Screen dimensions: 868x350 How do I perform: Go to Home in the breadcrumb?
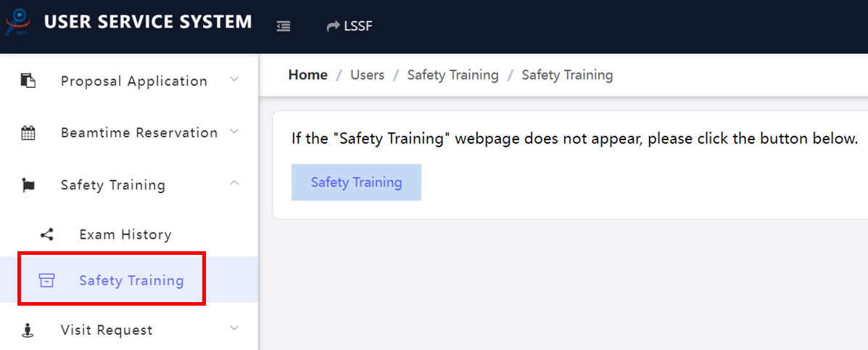(307, 75)
